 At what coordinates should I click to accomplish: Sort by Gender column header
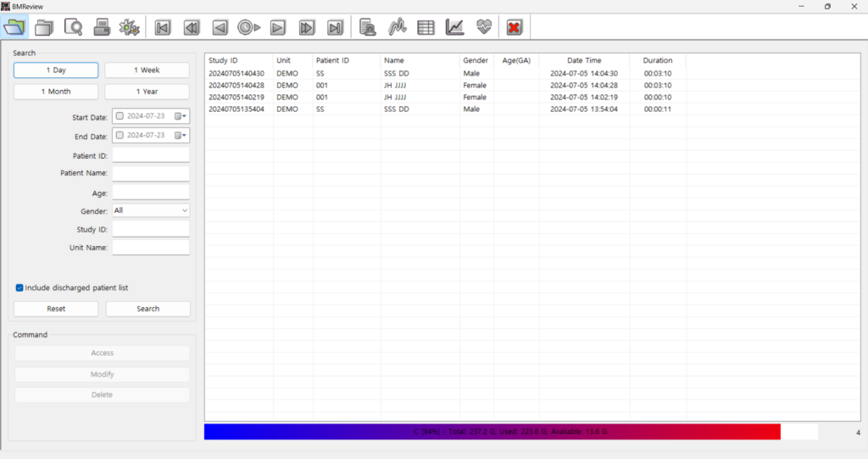coord(476,60)
